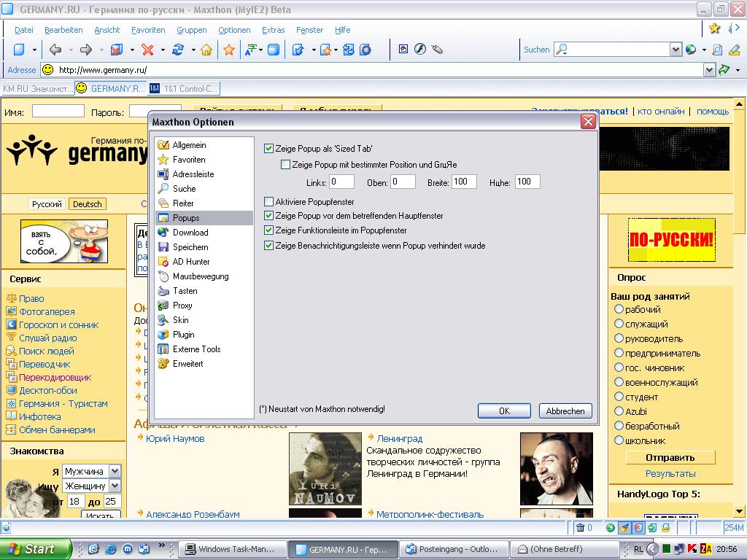Select Download options category
This screenshot has height=560, width=747.
(x=190, y=233)
